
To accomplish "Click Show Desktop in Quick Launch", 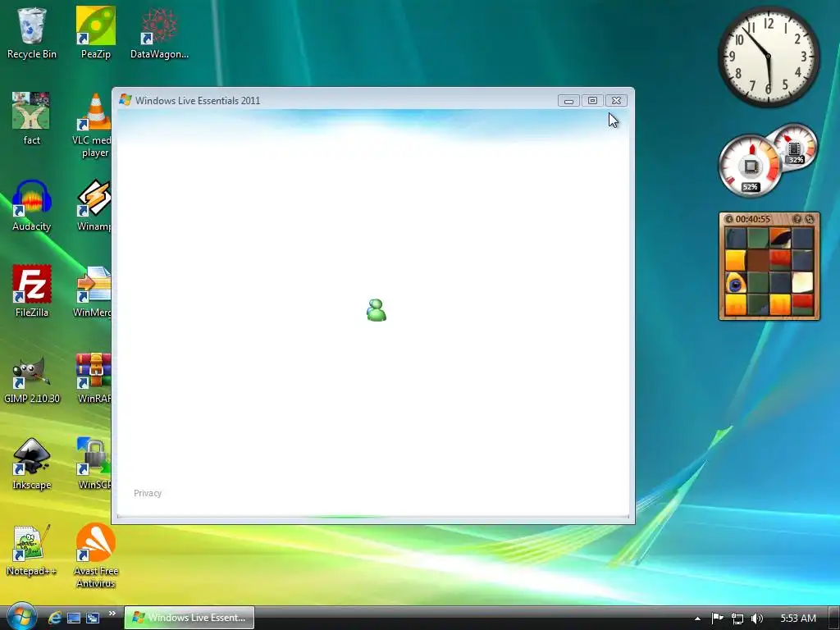I will [x=73, y=618].
